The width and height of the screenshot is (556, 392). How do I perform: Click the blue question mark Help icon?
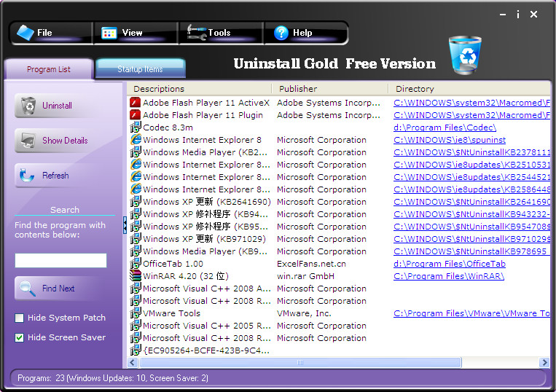coord(281,33)
